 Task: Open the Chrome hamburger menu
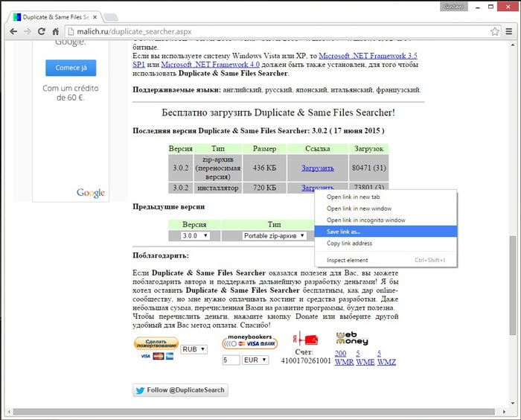click(508, 31)
